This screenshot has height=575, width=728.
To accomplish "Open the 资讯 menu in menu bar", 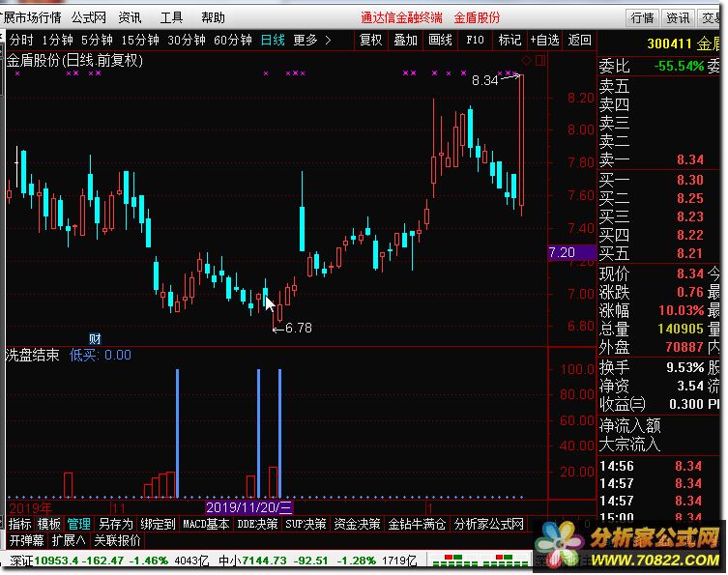I will [x=130, y=17].
